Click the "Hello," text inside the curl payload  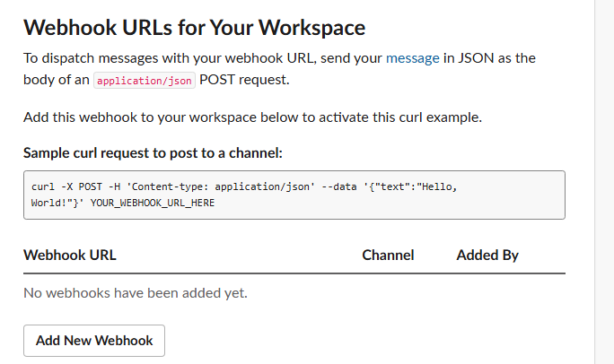[437, 186]
